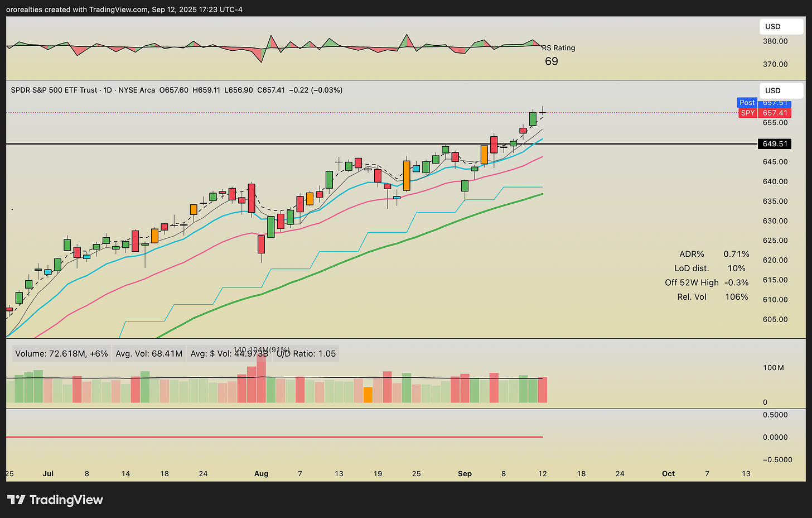Click the Sep label on the date axis
The width and height of the screenshot is (812, 518).
click(x=465, y=473)
